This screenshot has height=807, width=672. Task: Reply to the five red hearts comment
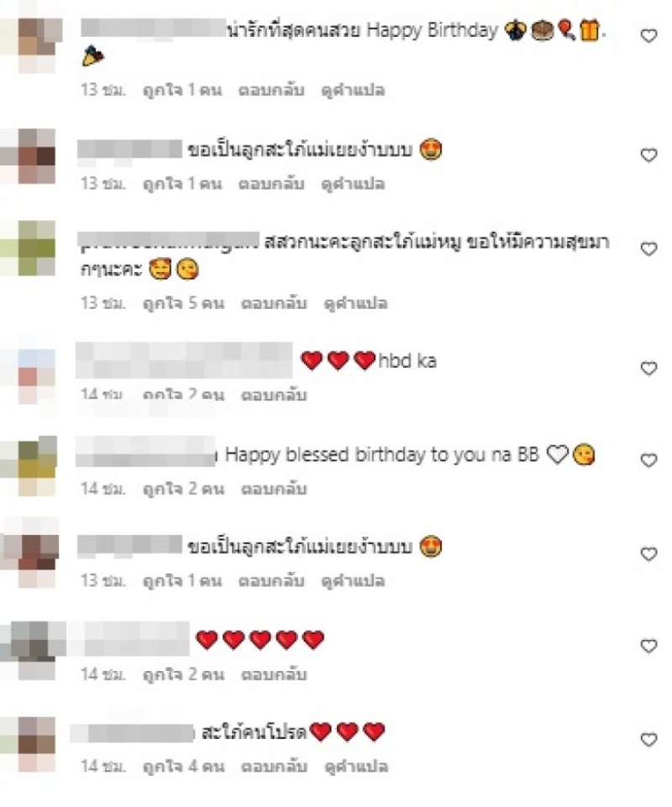[274, 674]
